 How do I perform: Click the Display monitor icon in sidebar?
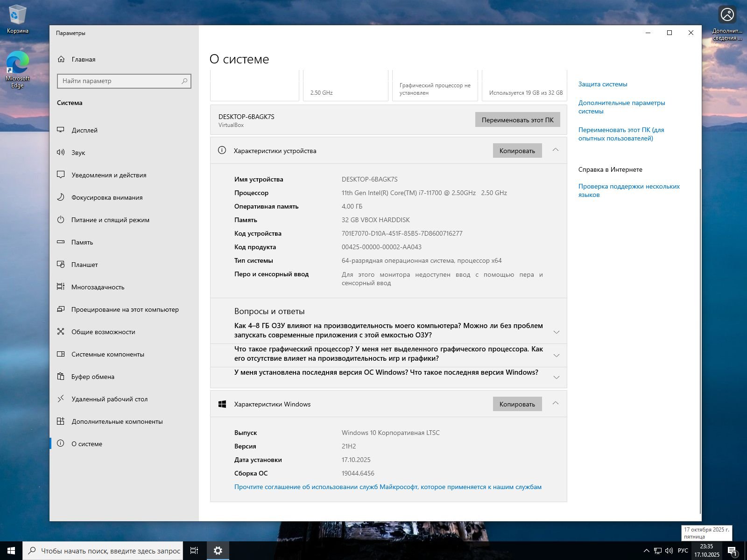tap(61, 130)
